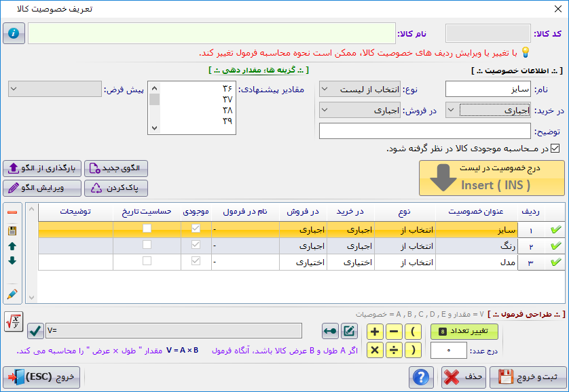
Task: Toggle حساسیت تاریخ checkbox in the رنگ row
Action: (147, 245)
